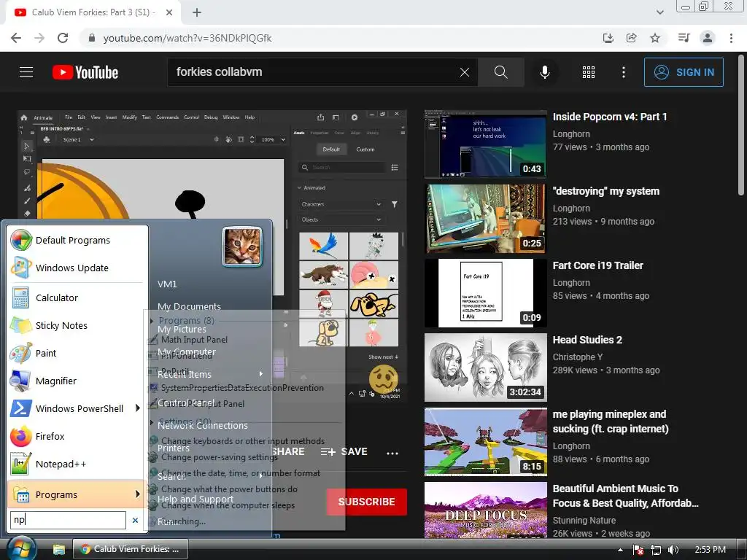Open the tab search dropdown arrow
Screen dimensions: 747x560
pyautogui.click(x=659, y=12)
